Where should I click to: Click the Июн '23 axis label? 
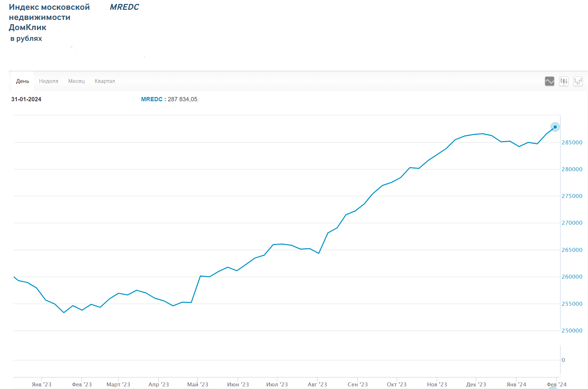(238, 384)
